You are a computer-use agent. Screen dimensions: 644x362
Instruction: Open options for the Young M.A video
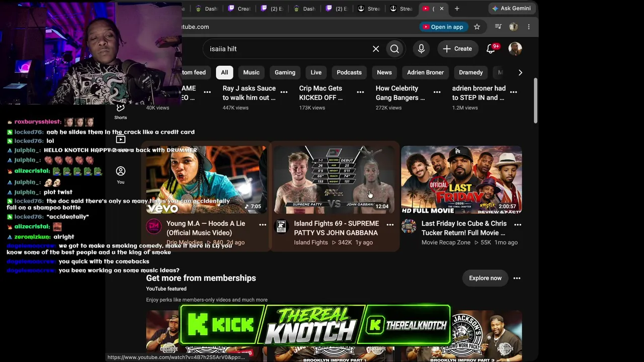pos(263,224)
